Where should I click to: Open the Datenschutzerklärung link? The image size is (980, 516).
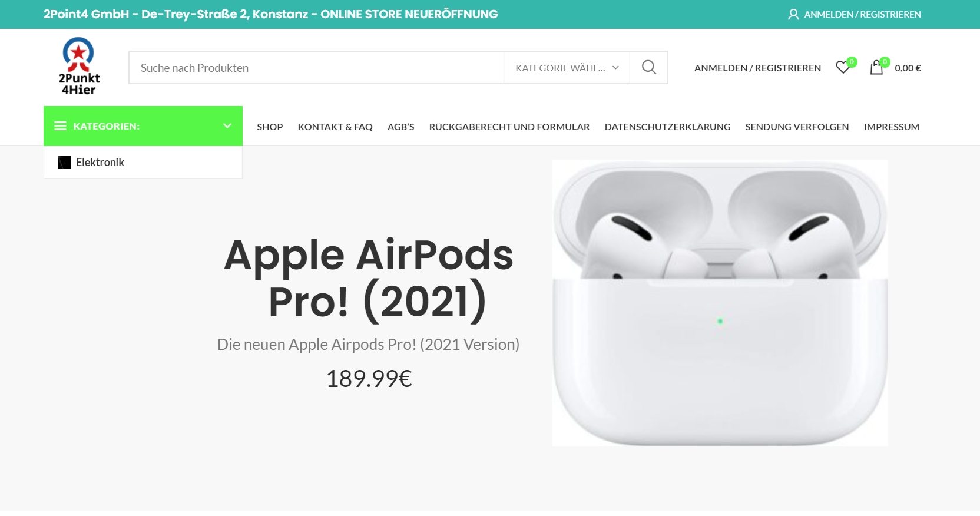667,127
